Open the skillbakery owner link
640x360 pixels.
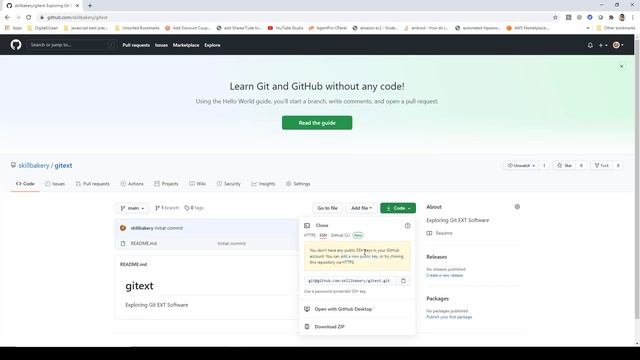point(33,165)
